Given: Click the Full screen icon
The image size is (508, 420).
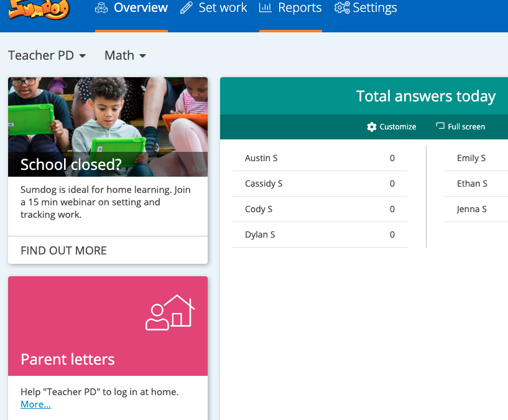Looking at the screenshot, I should [x=440, y=126].
